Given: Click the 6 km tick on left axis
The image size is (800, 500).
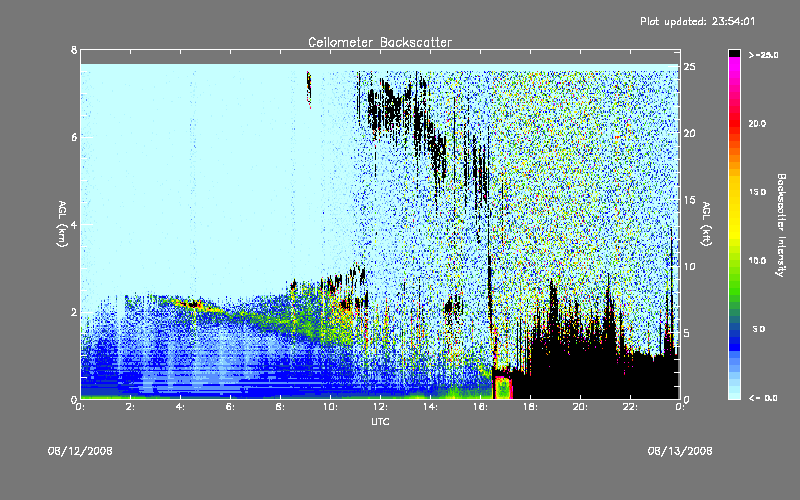Looking at the screenshot, I should click(74, 137).
